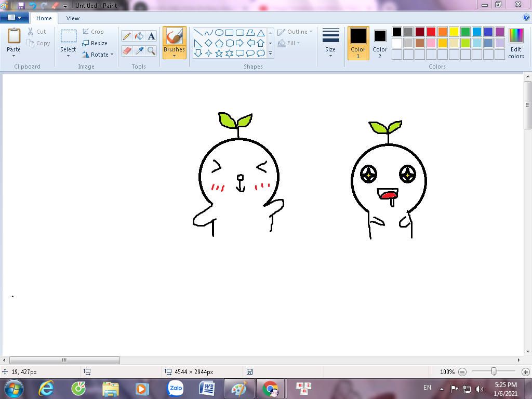This screenshot has width=532, height=399.
Task: Select the Line shape
Action: pos(198,33)
